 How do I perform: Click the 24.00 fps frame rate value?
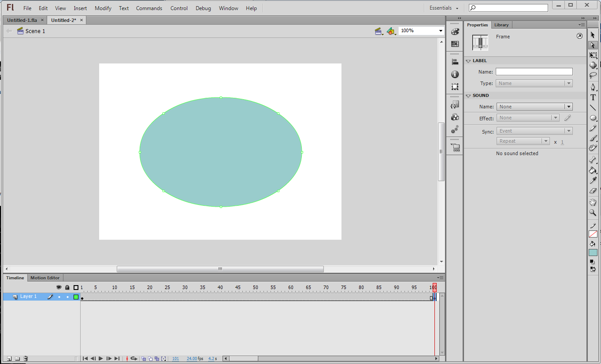(x=192, y=359)
